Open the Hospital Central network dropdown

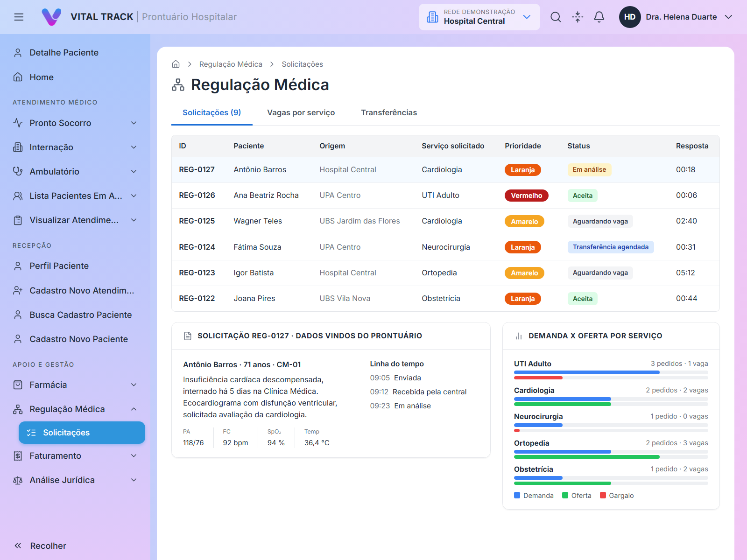tap(479, 17)
